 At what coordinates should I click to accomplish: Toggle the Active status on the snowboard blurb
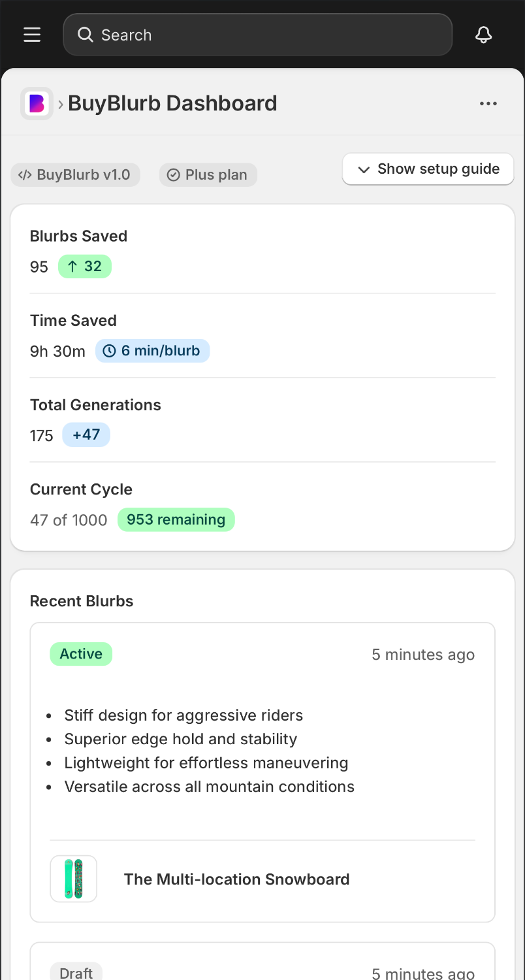click(80, 654)
